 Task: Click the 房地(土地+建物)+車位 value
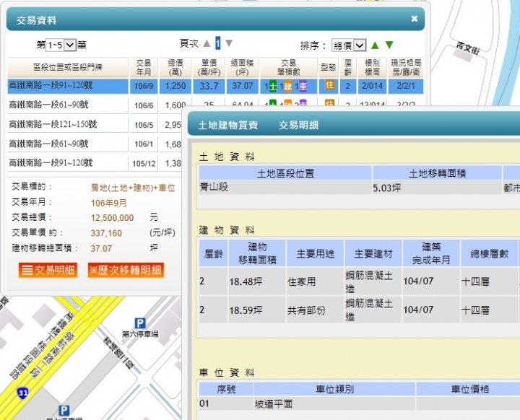(133, 188)
